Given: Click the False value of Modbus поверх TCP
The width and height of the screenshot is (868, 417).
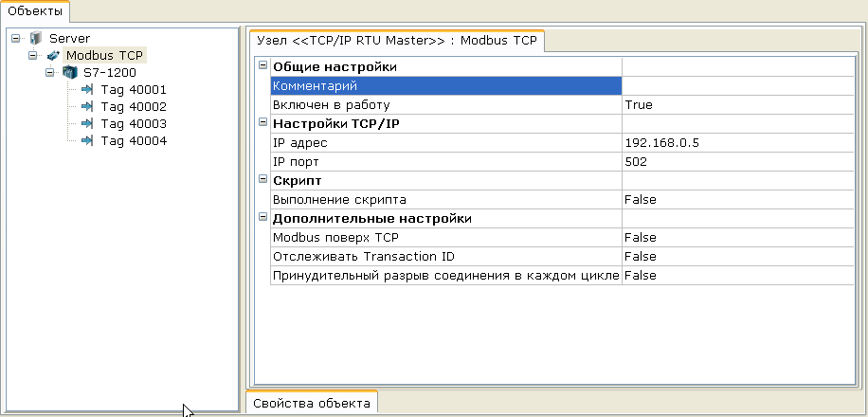Looking at the screenshot, I should click(x=641, y=238).
